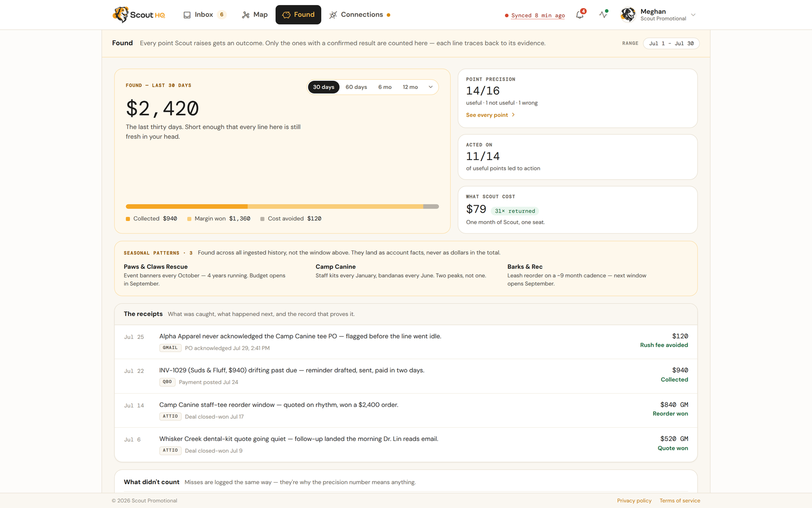Select the 6 mo window
The width and height of the screenshot is (812, 508).
coord(385,87)
